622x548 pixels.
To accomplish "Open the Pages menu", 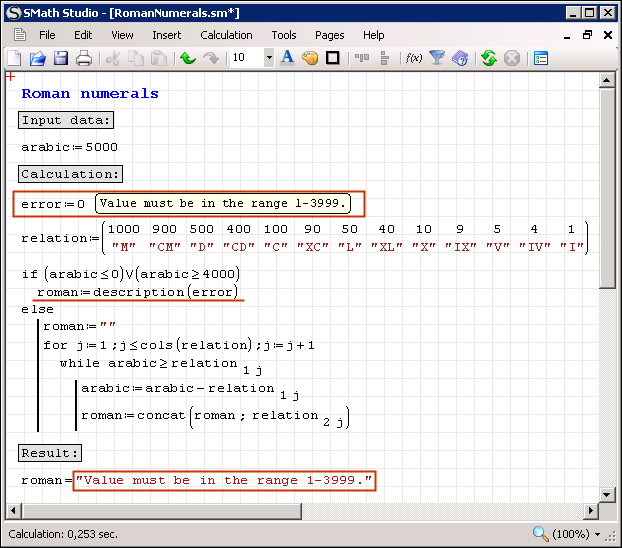I will (x=330, y=35).
